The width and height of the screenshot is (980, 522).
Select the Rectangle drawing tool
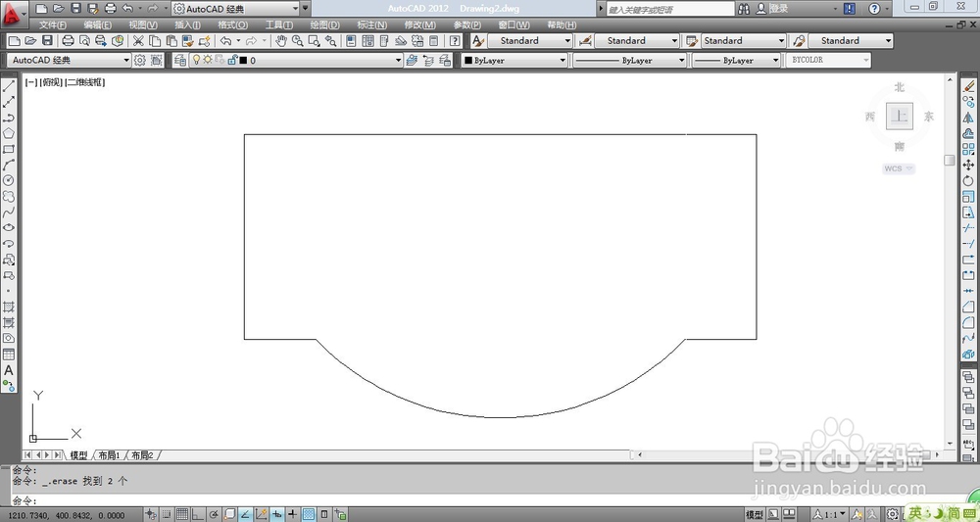[9, 149]
